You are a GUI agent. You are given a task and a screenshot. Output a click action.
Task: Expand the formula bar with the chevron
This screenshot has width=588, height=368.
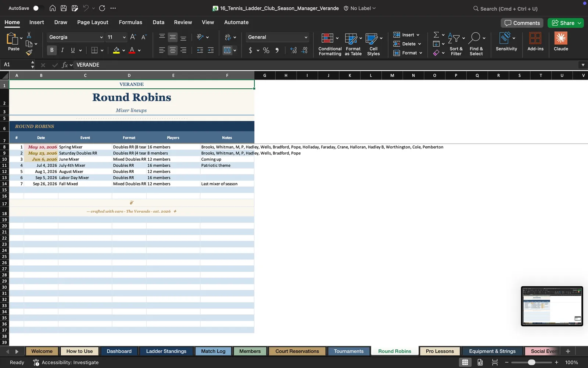583,65
